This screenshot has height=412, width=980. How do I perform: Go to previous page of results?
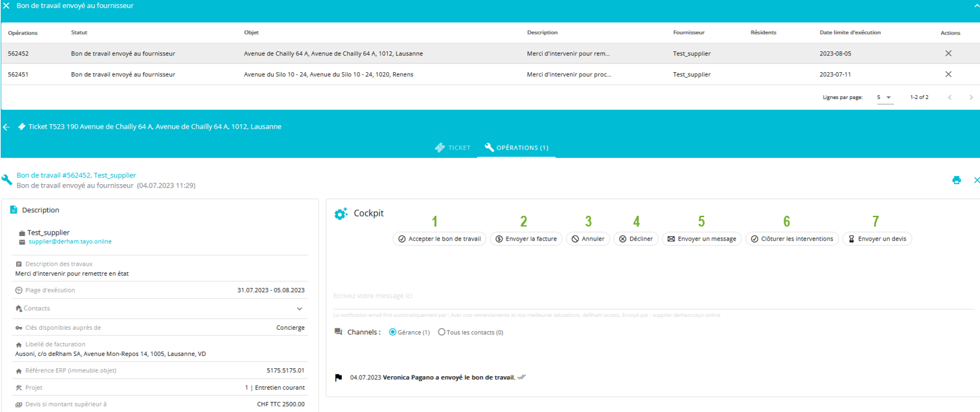point(950,97)
